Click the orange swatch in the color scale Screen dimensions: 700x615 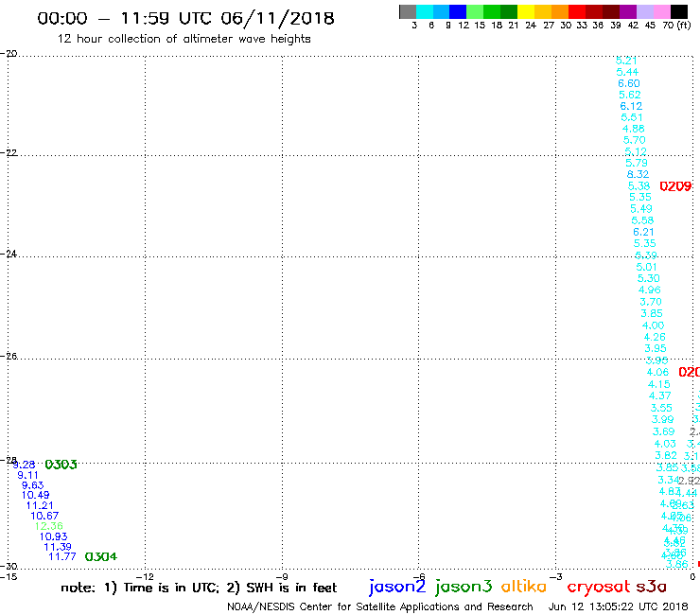(560, 11)
